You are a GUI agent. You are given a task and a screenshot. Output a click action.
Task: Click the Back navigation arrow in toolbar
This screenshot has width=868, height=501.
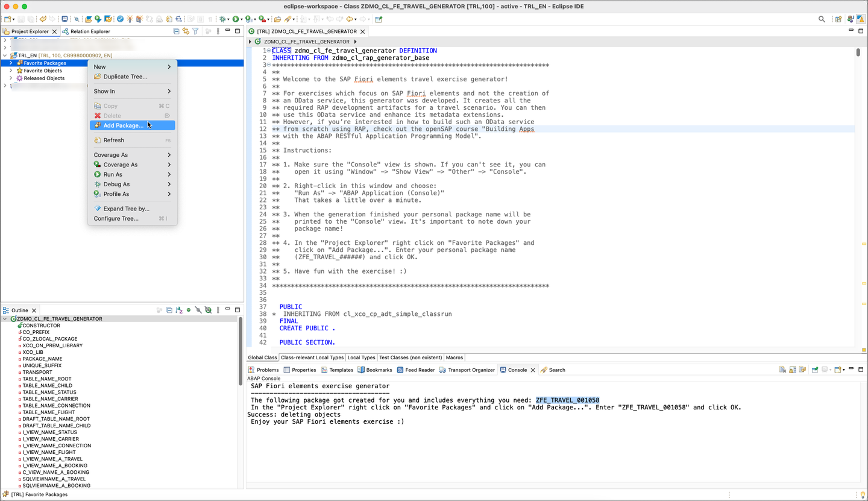[349, 19]
